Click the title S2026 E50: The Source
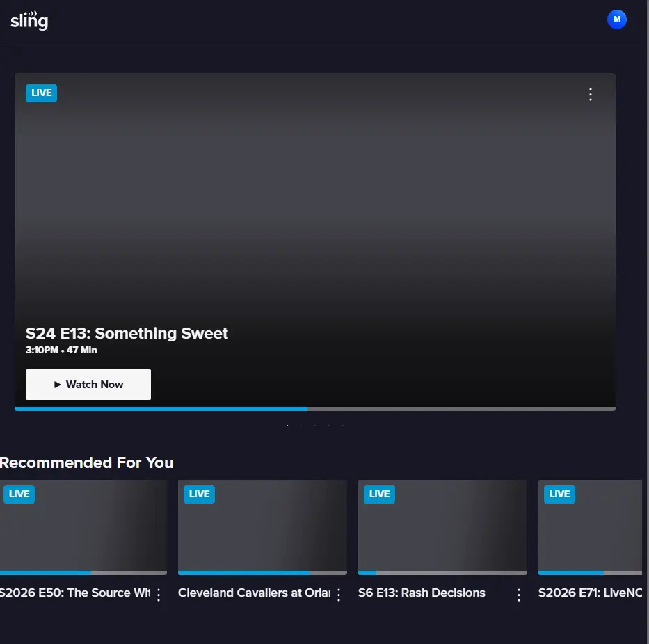This screenshot has width=649, height=644. (x=75, y=593)
